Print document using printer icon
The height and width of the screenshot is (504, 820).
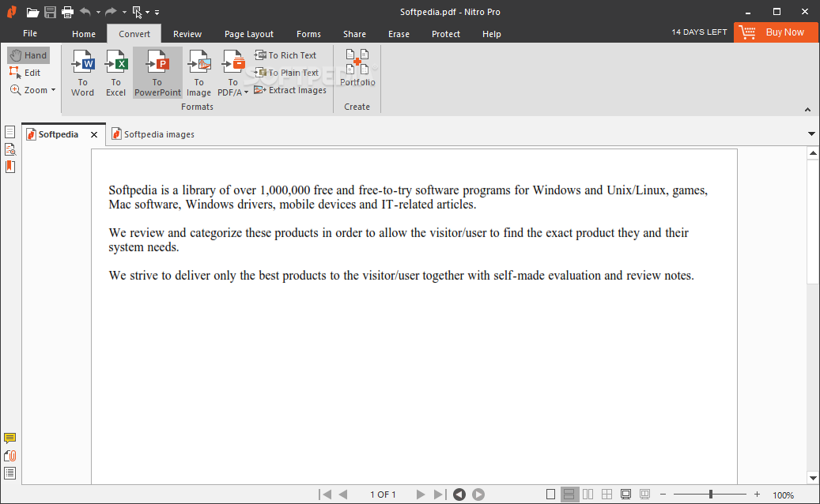point(67,12)
